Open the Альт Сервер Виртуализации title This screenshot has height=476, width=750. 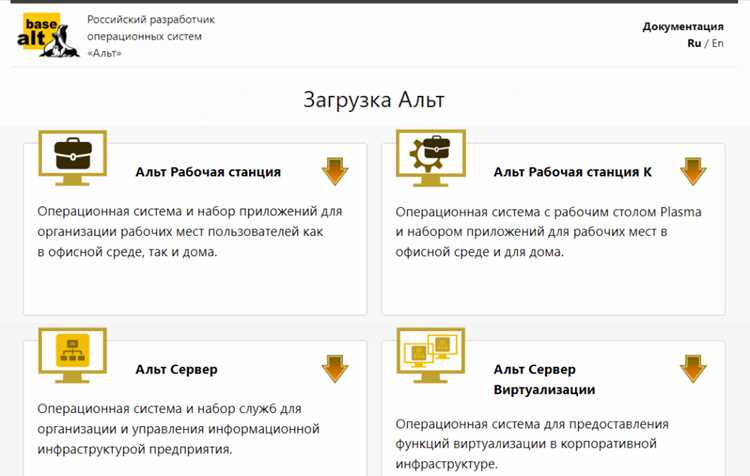(x=544, y=379)
